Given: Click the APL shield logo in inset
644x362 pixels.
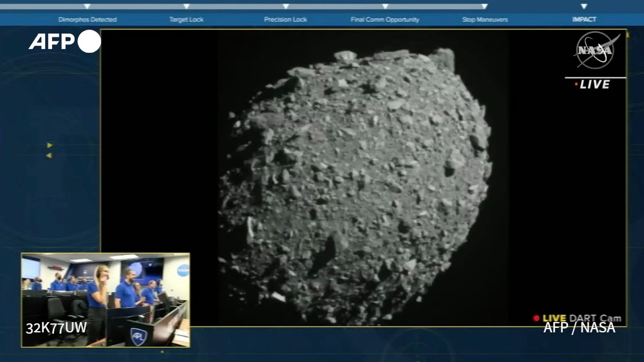Looking at the screenshot, I should tap(138, 337).
